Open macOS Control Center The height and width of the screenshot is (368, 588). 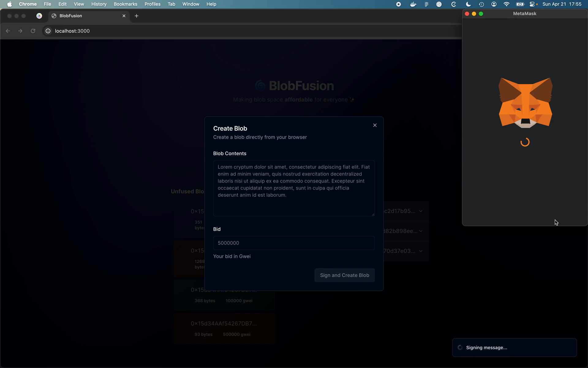pyautogui.click(x=532, y=4)
